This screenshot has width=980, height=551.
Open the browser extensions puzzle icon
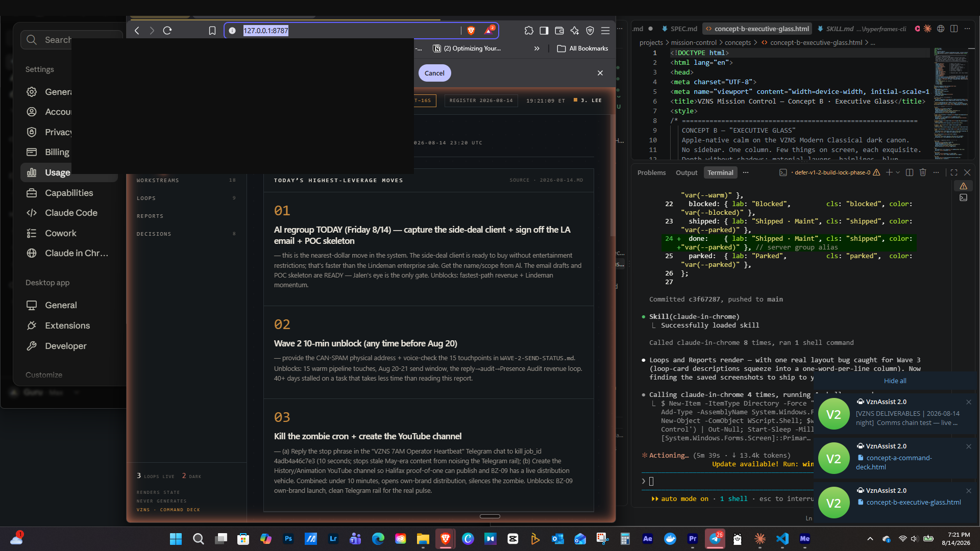click(x=529, y=31)
